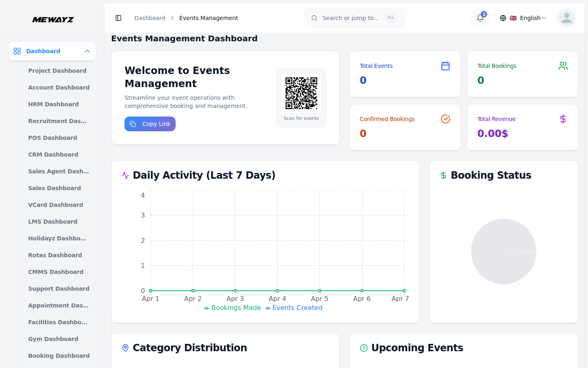Click the sidebar collapse icon beside breadcrumbs
Screen dimensions: 588x368
coord(118,18)
